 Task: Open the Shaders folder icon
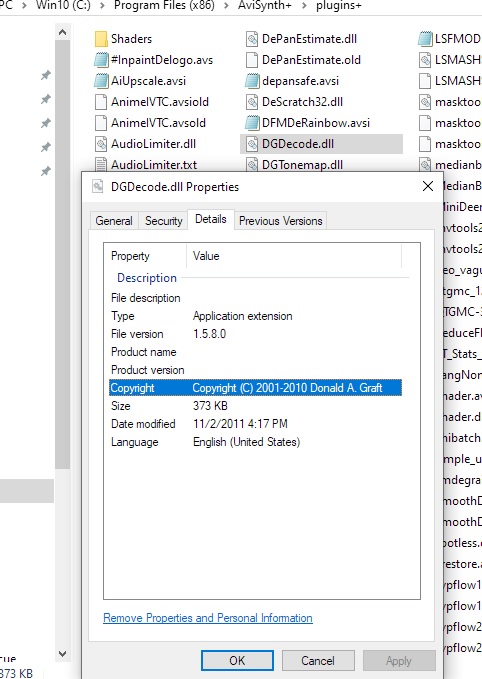point(100,39)
